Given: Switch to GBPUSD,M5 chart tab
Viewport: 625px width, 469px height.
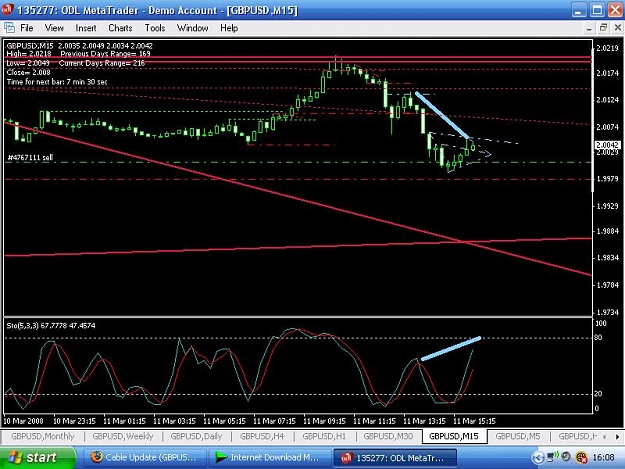Looking at the screenshot, I should (x=518, y=436).
